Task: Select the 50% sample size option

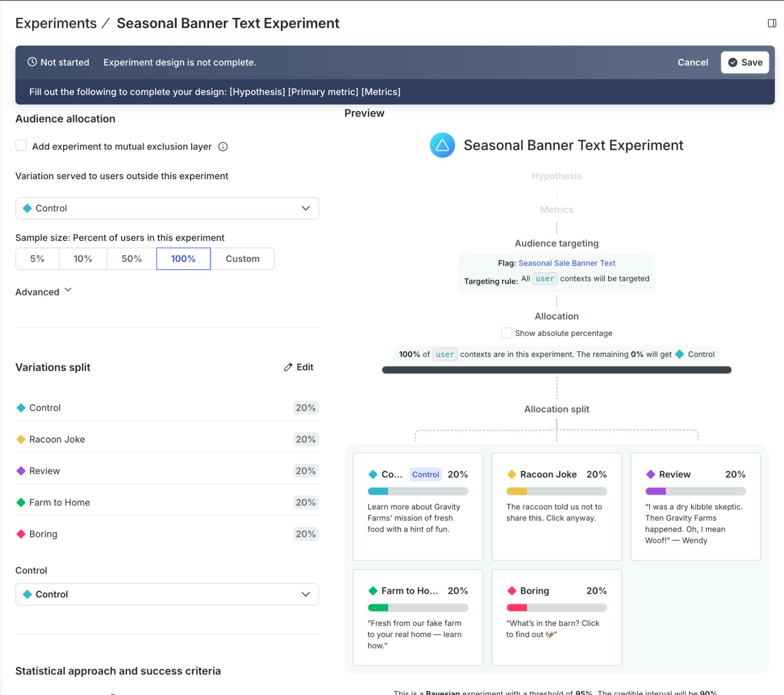Action: click(x=131, y=259)
